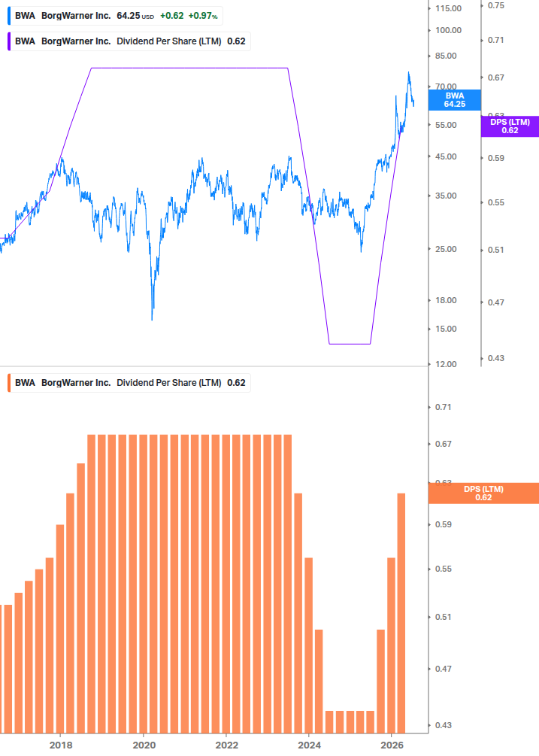
Task: Click the 45.00 price axis label
Action: [446, 156]
